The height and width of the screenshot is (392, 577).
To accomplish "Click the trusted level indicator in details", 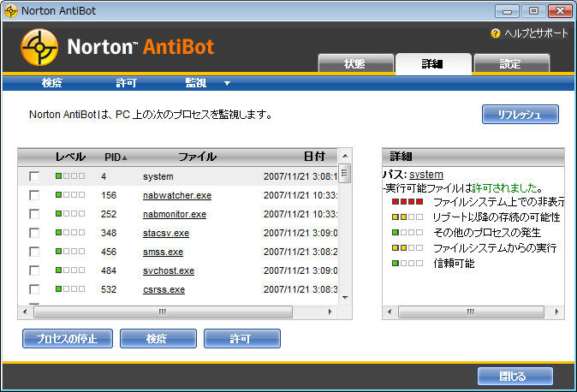I will 407,264.
